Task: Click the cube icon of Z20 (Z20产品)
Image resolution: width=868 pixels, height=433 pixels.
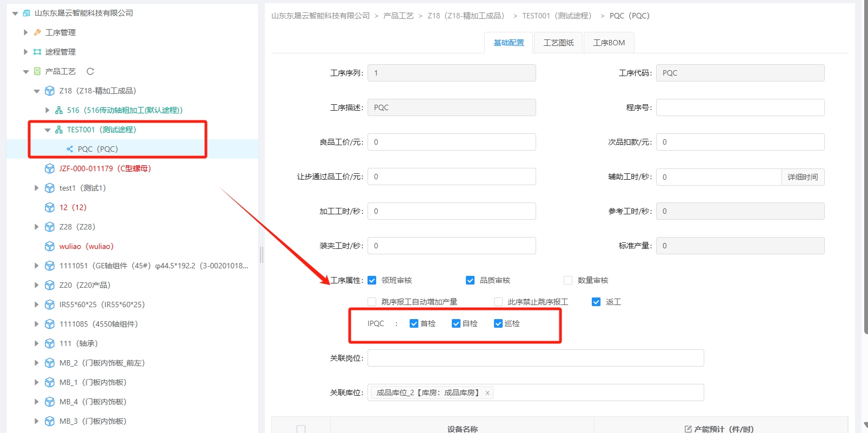Action: point(50,285)
